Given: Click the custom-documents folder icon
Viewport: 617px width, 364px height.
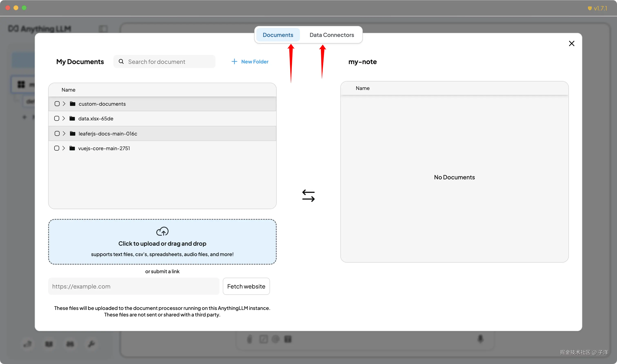Looking at the screenshot, I should coord(73,104).
